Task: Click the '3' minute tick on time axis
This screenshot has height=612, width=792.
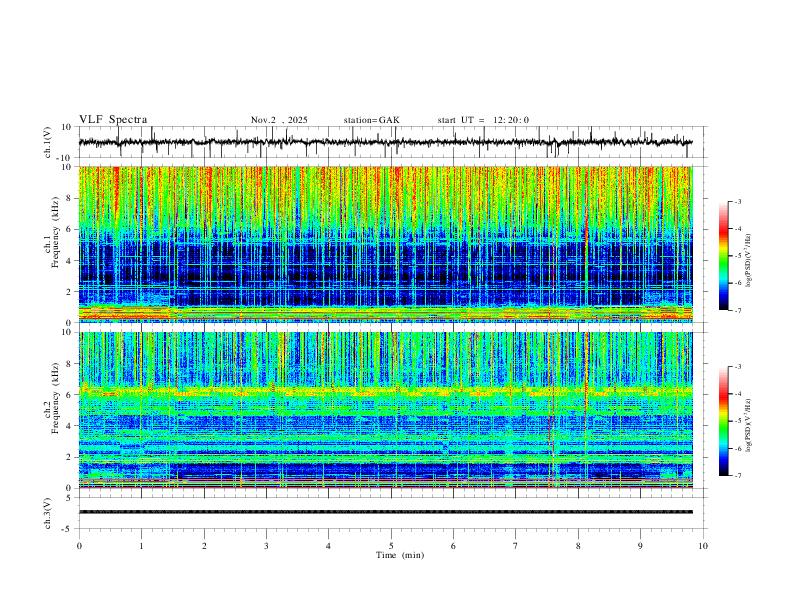Action: pos(266,546)
